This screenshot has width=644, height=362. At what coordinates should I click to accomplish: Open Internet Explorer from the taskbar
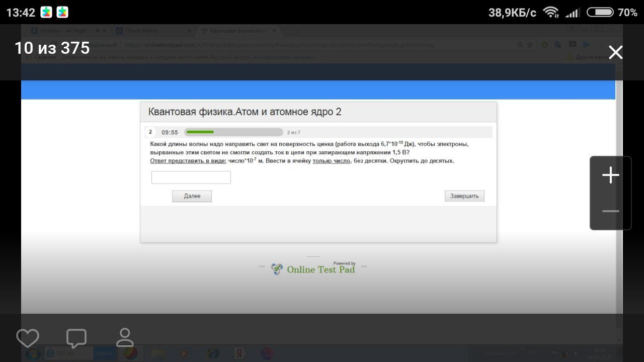212,353
